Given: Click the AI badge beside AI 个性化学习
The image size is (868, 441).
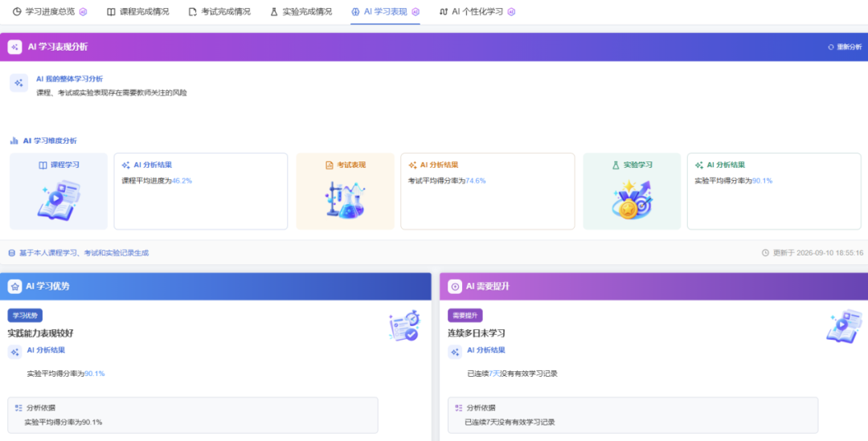Looking at the screenshot, I should coord(511,11).
